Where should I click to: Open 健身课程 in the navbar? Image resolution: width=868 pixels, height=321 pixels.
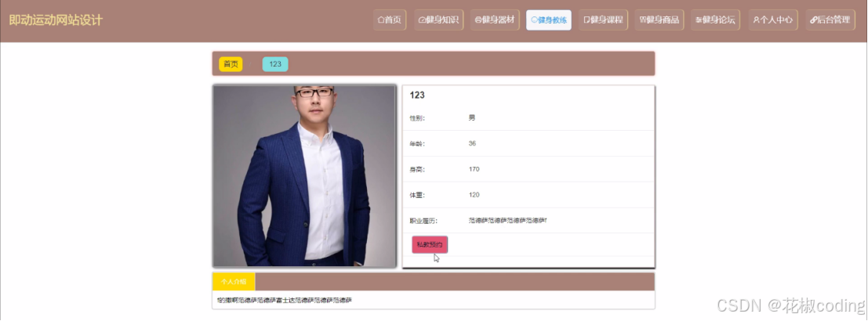coord(604,20)
